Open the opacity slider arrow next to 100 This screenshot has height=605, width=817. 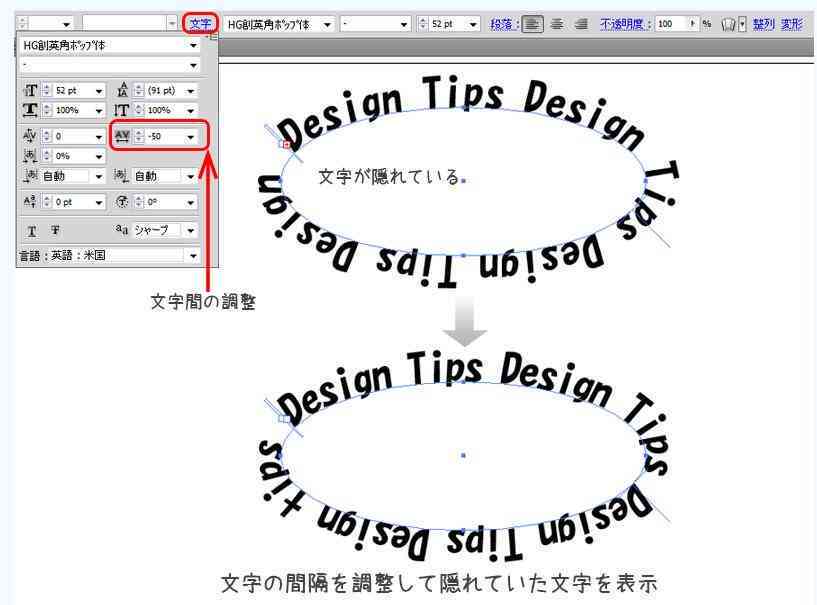[x=692, y=23]
